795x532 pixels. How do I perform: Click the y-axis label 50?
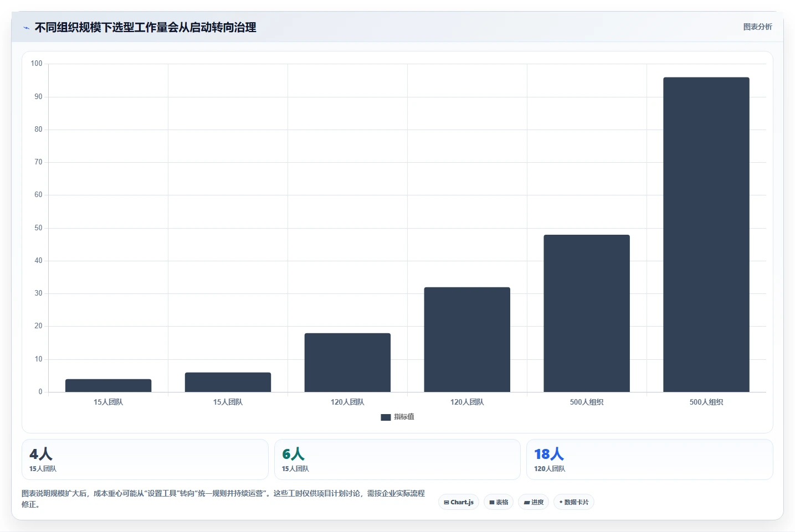(38, 228)
